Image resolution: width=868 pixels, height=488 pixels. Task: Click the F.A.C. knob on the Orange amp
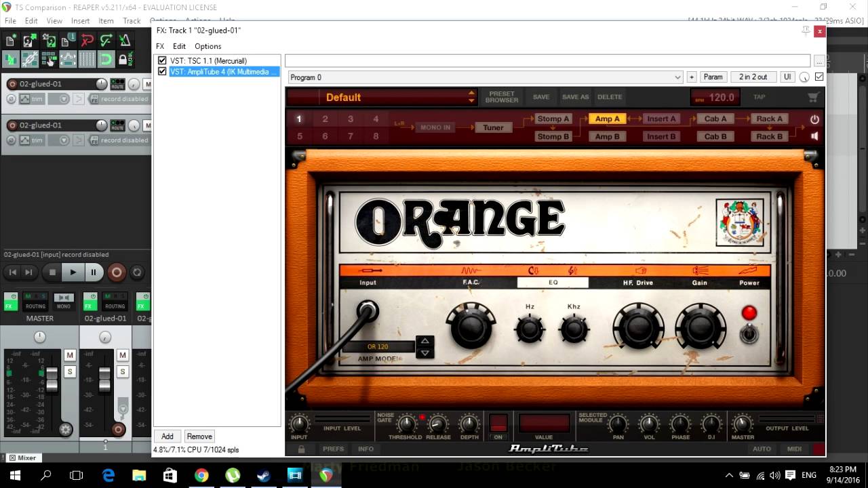coord(471,326)
